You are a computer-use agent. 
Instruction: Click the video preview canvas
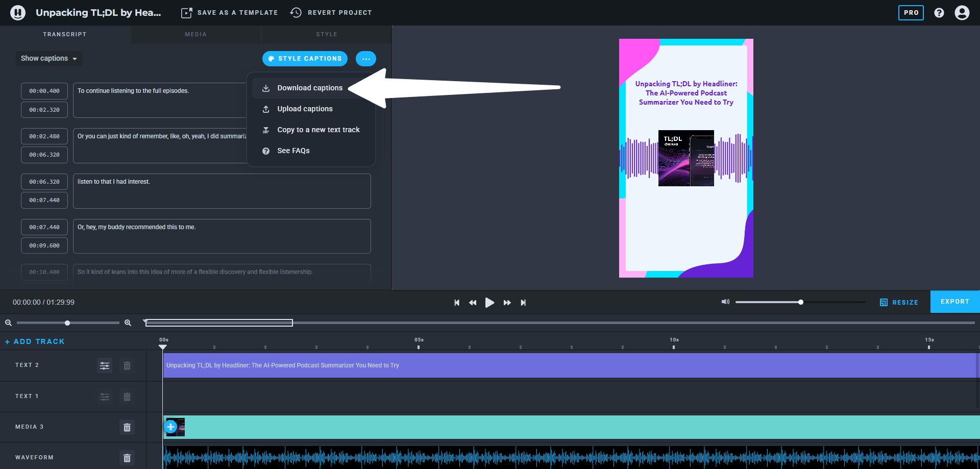click(x=686, y=158)
